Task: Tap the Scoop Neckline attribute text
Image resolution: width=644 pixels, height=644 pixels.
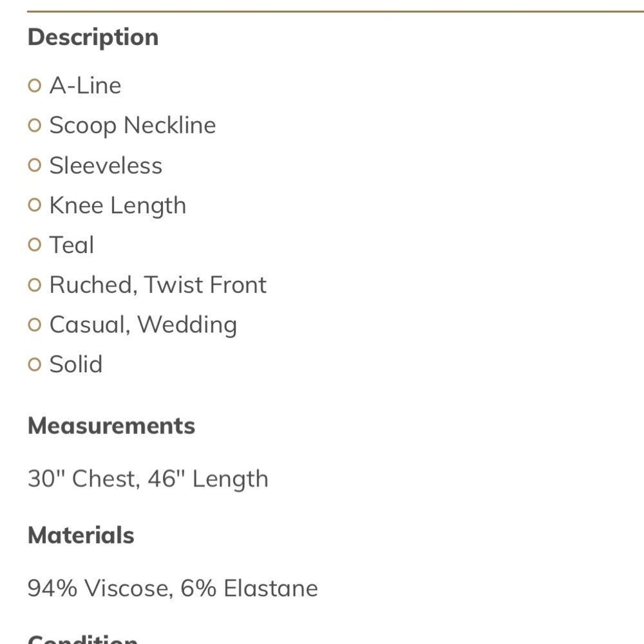Action: (133, 126)
